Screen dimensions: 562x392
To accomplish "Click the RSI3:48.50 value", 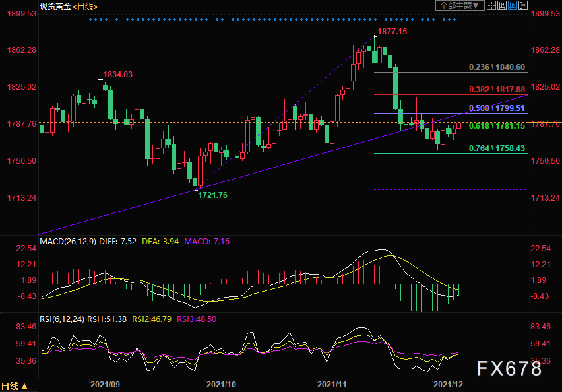I will [x=197, y=319].
